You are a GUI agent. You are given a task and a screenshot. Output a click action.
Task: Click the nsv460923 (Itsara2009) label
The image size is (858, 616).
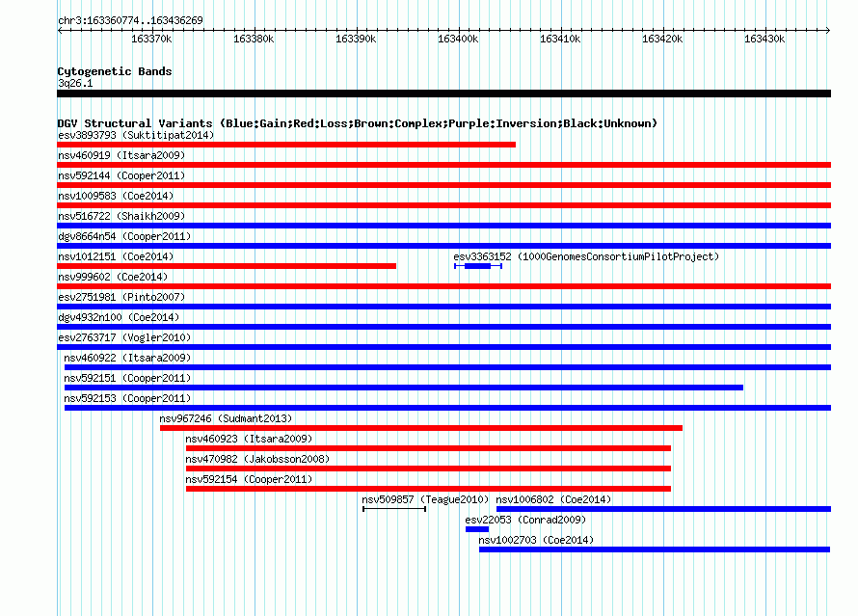(x=249, y=439)
